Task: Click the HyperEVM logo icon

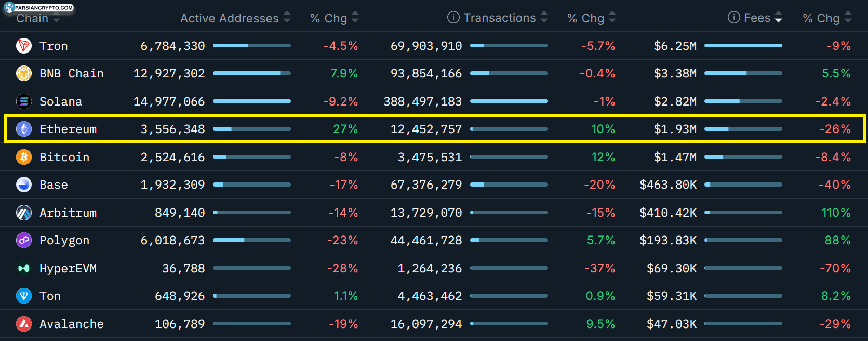Action: pyautogui.click(x=24, y=268)
